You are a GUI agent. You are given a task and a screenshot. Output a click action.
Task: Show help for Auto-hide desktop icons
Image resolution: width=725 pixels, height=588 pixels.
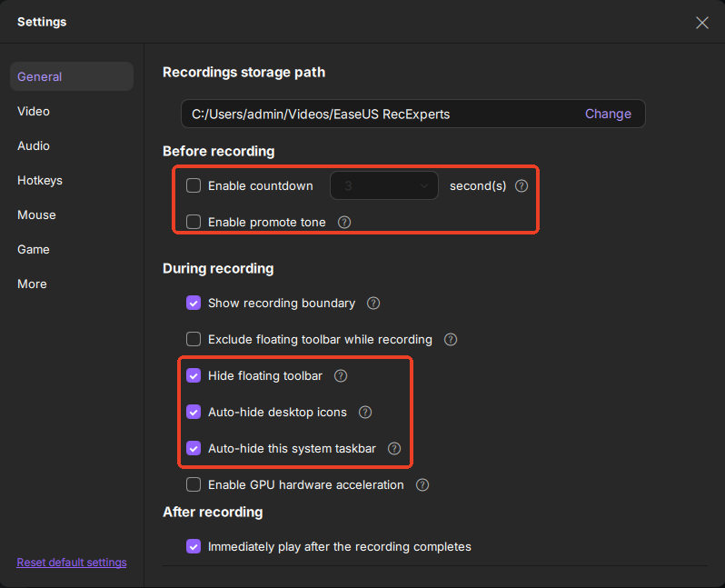pyautogui.click(x=365, y=413)
